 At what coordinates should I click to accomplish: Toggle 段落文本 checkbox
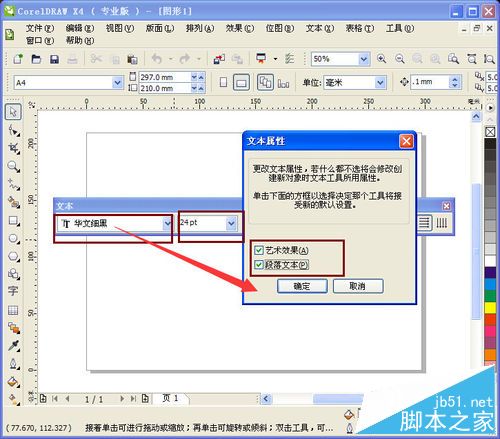click(258, 265)
